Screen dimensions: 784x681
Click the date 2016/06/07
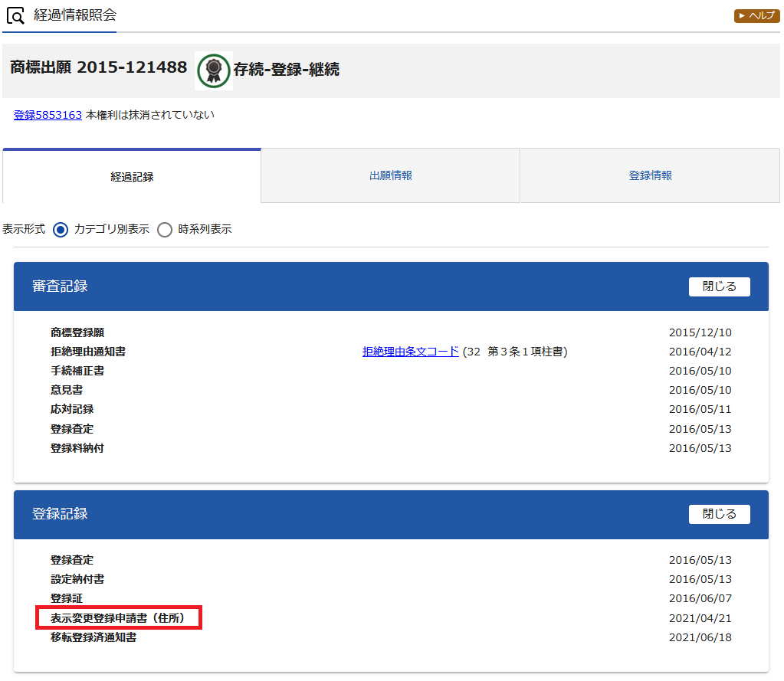700,598
